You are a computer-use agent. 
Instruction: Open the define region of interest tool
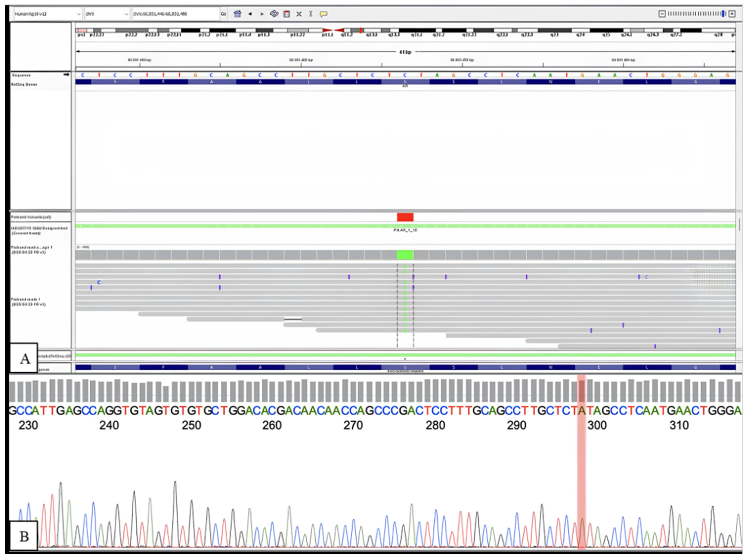pos(286,14)
